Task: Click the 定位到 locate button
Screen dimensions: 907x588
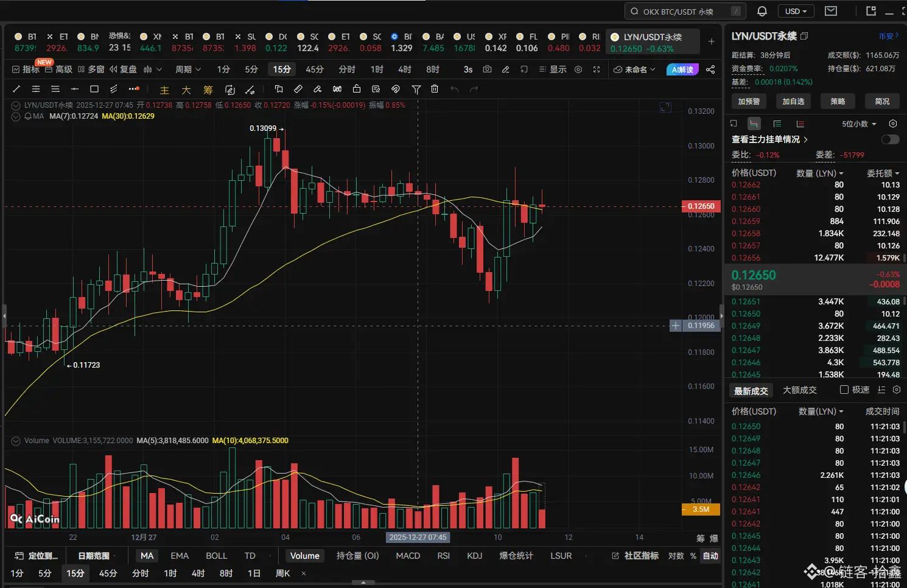Action: click(x=37, y=556)
